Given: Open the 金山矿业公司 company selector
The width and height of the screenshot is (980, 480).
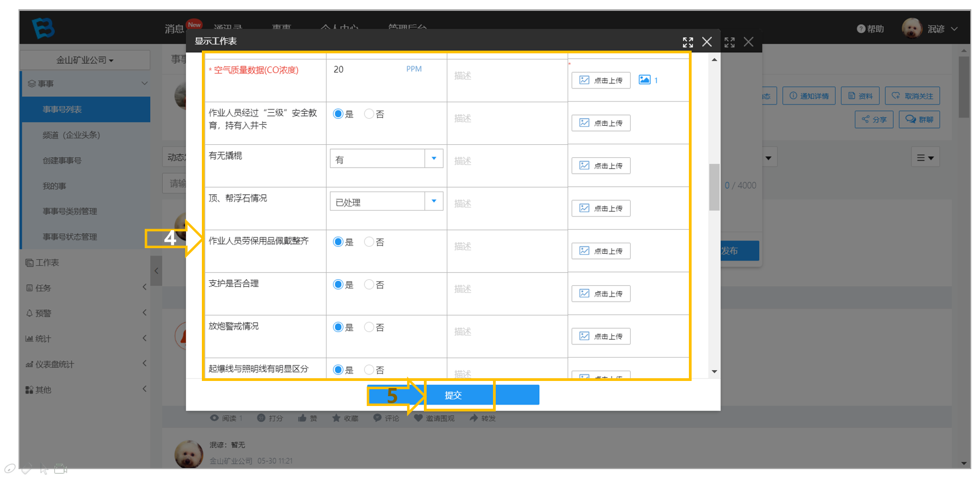Looking at the screenshot, I should (x=85, y=60).
